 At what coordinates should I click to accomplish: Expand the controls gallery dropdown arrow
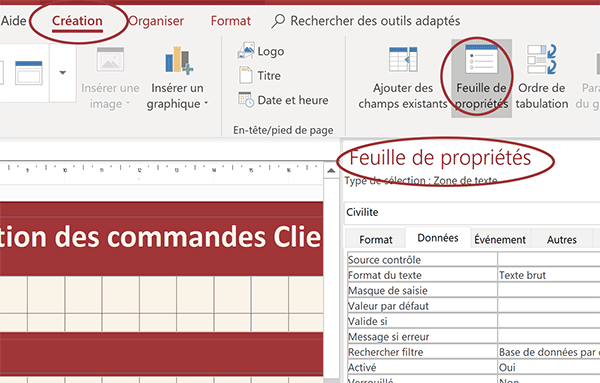pos(63,72)
